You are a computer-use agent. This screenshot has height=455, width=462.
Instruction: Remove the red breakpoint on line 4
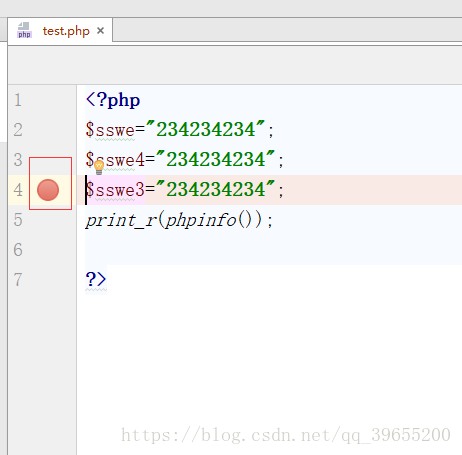[x=48, y=190]
